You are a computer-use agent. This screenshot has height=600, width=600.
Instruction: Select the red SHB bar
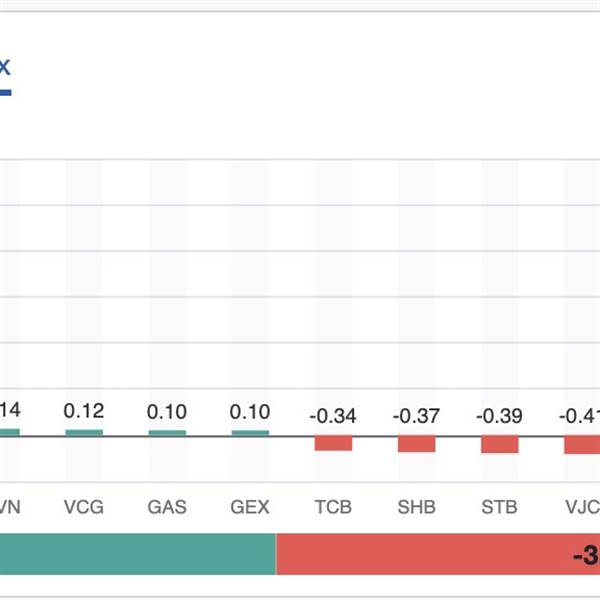tap(416, 444)
